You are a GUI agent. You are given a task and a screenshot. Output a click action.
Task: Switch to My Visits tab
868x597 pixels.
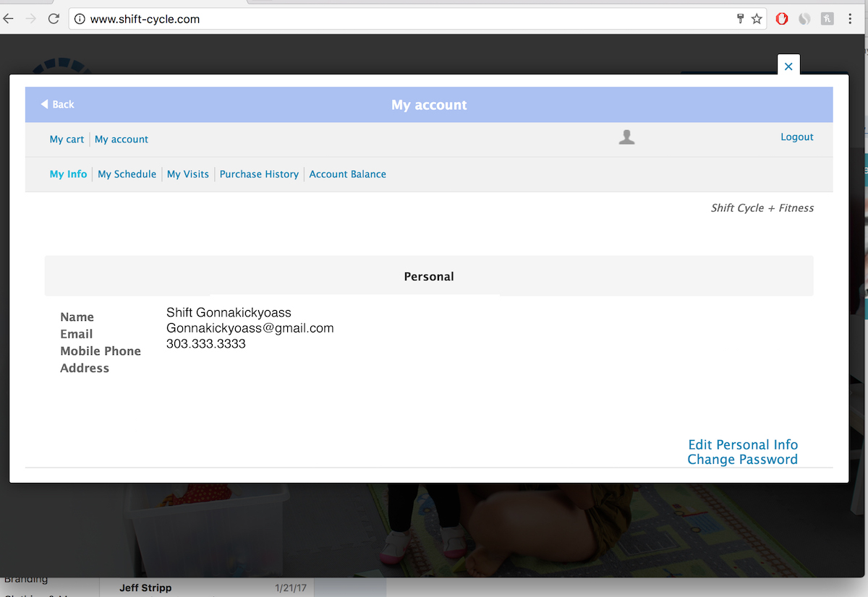tap(188, 174)
